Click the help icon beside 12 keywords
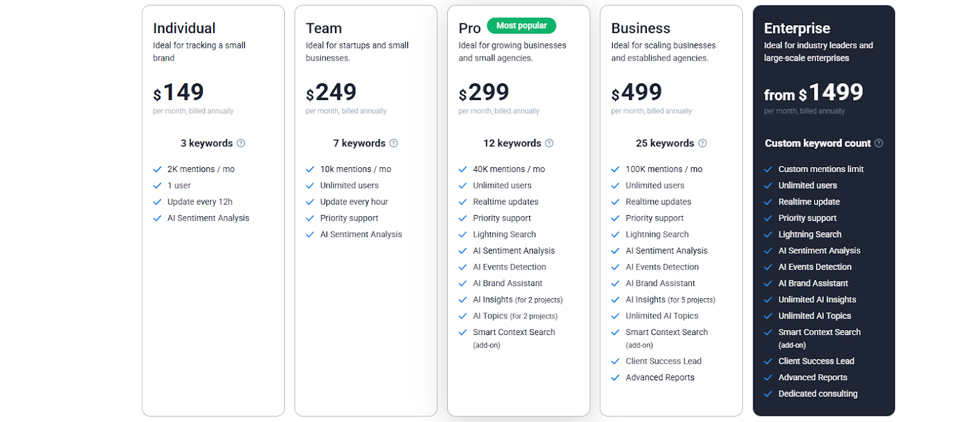 pyautogui.click(x=549, y=143)
